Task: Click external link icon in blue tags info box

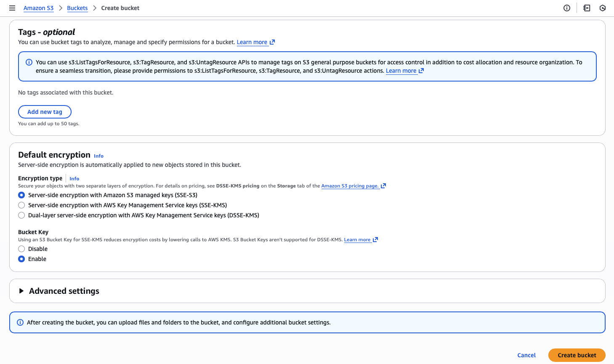Action: (421, 71)
